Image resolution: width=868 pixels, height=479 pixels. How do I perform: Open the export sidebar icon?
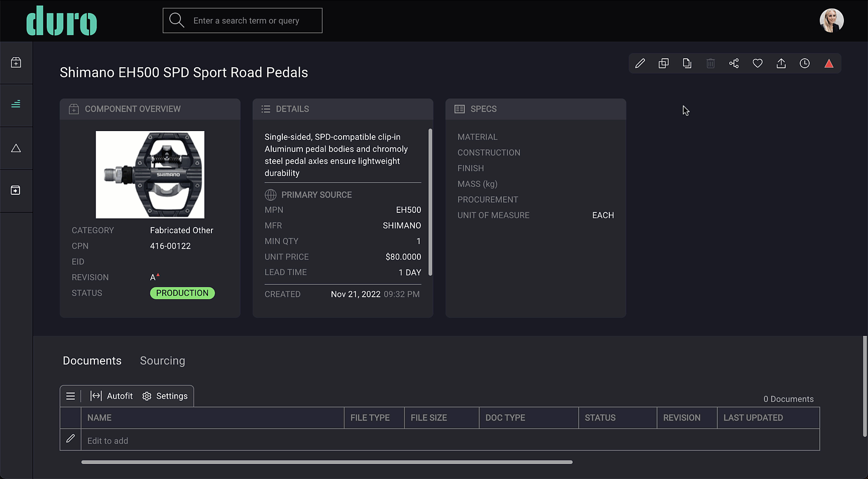click(x=16, y=190)
